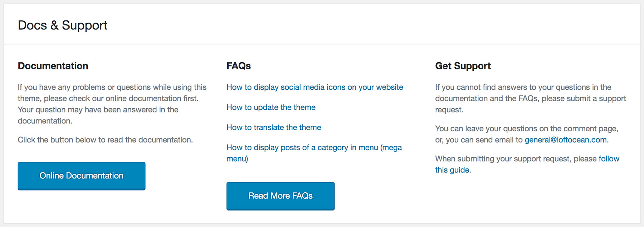Click the 'You can leave your questions' line
The height and width of the screenshot is (227, 644).
click(526, 129)
